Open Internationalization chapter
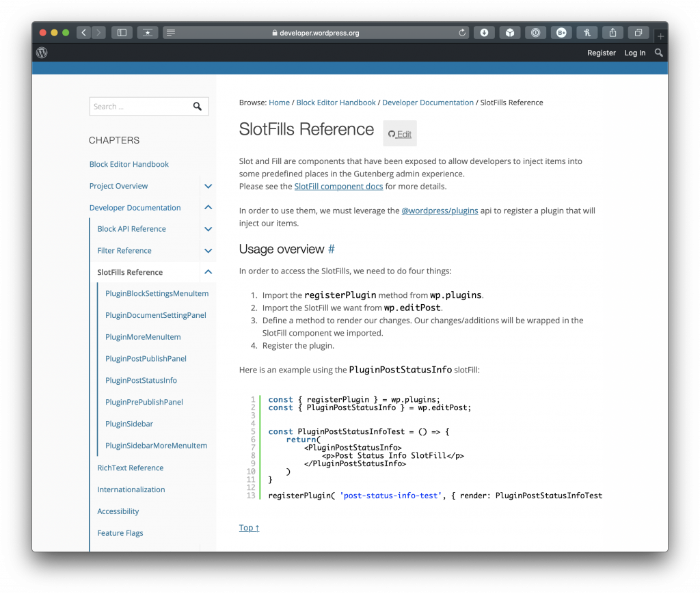 pyautogui.click(x=131, y=489)
